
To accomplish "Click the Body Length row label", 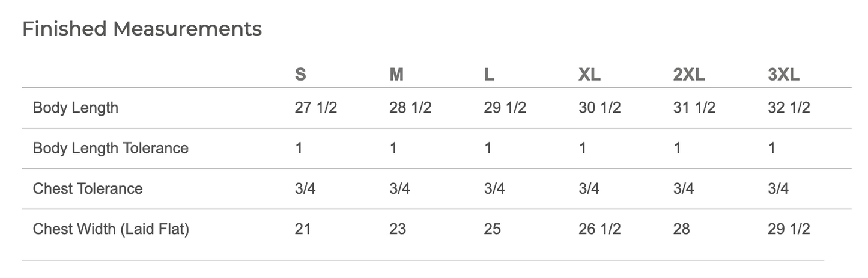I will tap(76, 108).
